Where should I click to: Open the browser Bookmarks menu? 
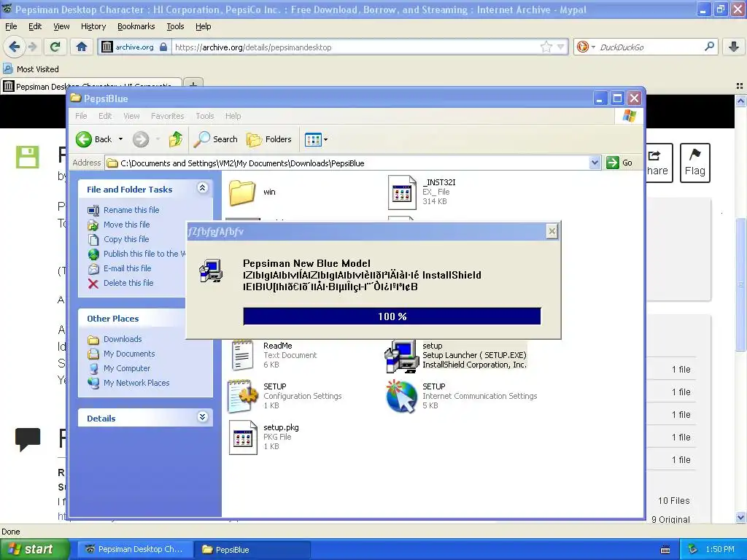[x=136, y=26]
